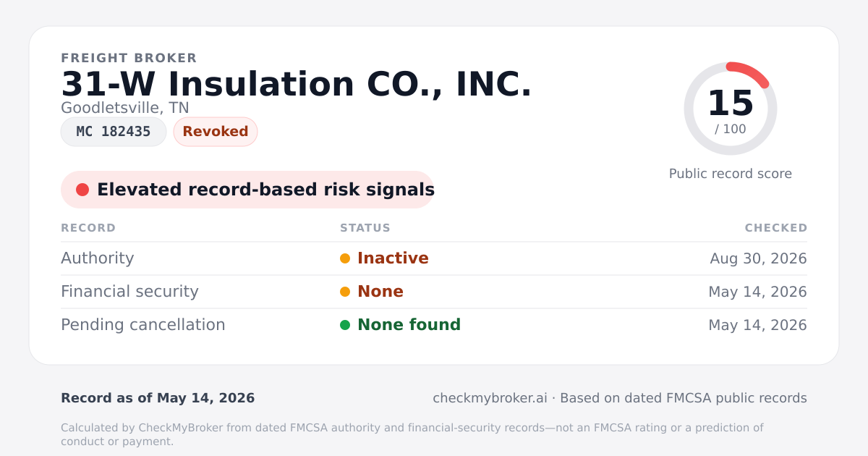Open the Financial security record row
This screenshot has height=456, width=868.
coord(434,292)
